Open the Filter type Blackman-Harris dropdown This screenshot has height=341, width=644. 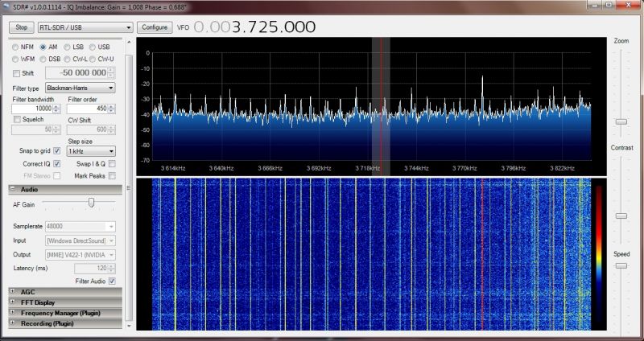(x=80, y=88)
